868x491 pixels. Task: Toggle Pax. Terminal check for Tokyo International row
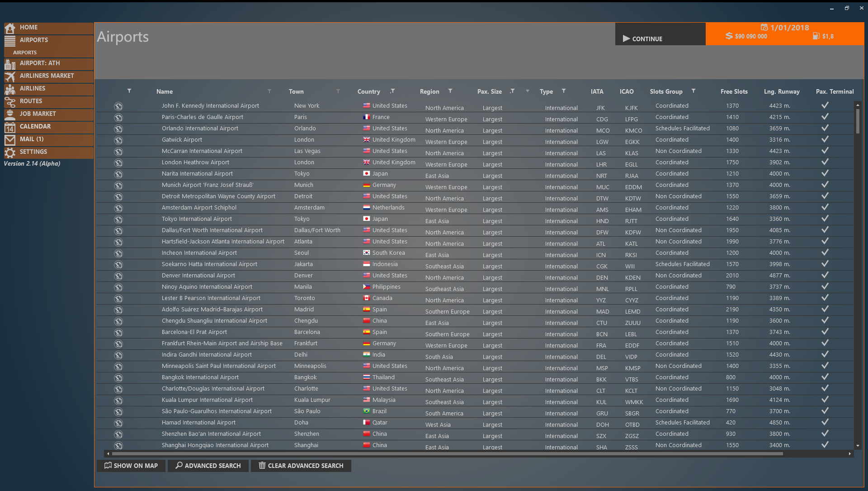(825, 218)
